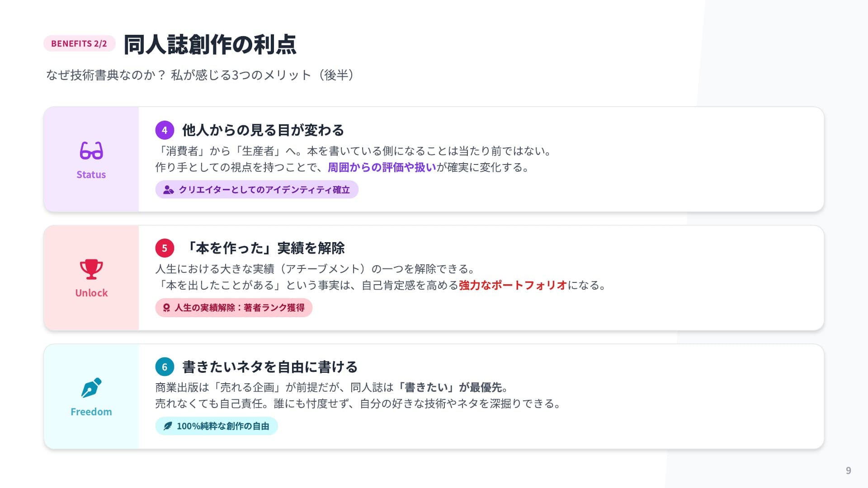This screenshot has width=868, height=488.
Task: Click the pen nib icon above Freedom
Action: click(91, 388)
